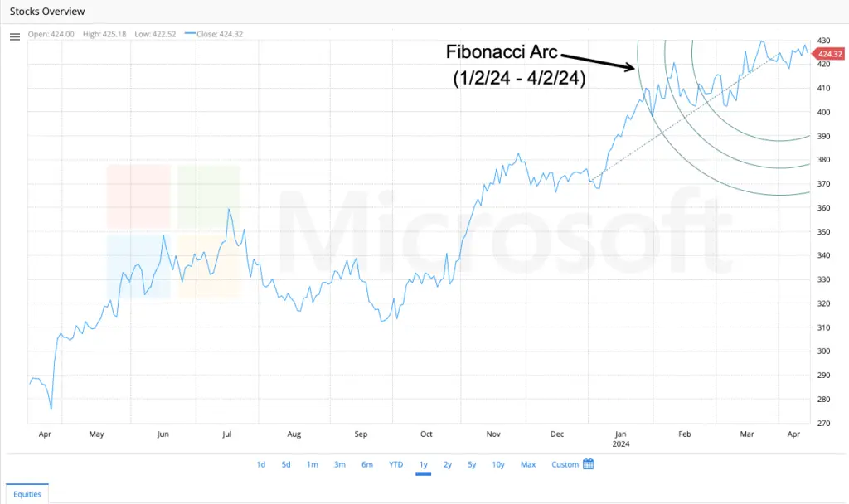The width and height of the screenshot is (849, 504).
Task: Select the Max time range
Action: 527,464
